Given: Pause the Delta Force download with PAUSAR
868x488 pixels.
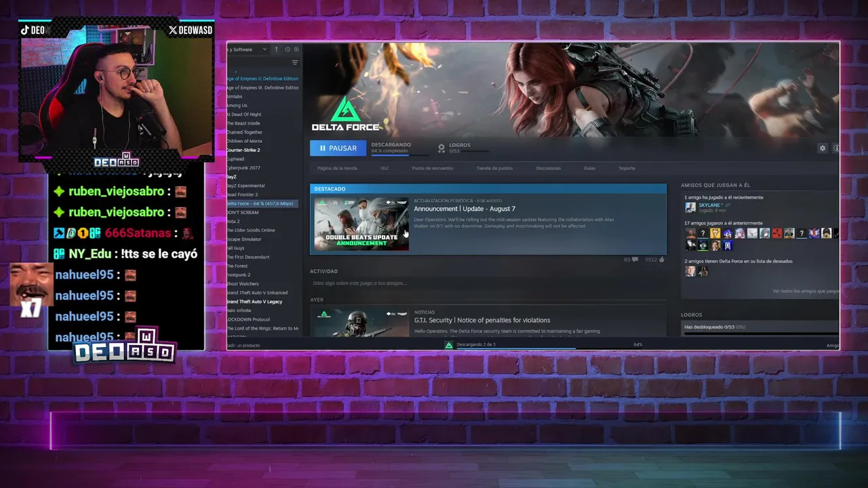Looking at the screenshot, I should coord(338,148).
